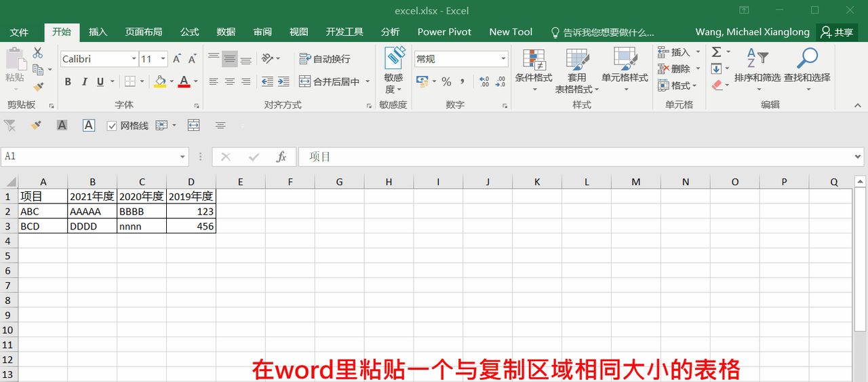This screenshot has width=868, height=382.
Task: Click Increase Decimal icon
Action: [x=484, y=81]
